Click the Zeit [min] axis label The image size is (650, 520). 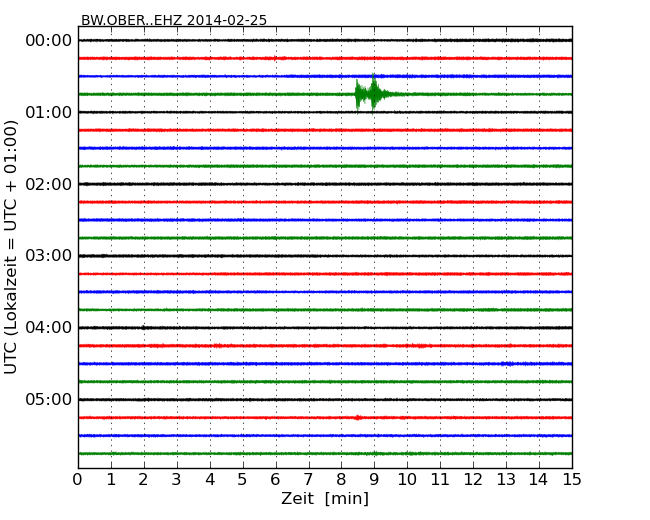coord(325,498)
